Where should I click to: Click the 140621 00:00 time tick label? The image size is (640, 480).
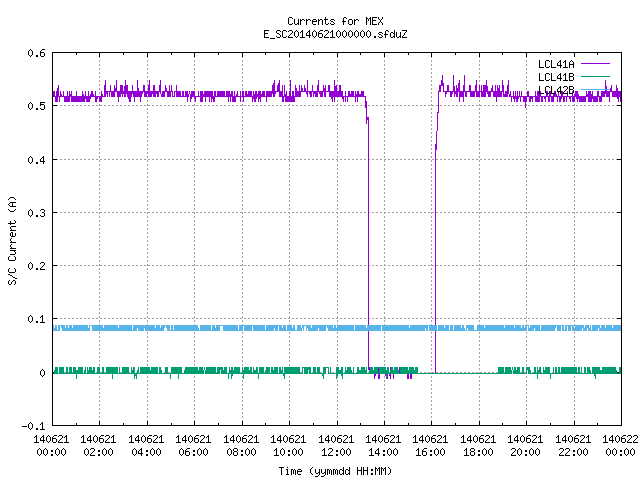(51, 446)
